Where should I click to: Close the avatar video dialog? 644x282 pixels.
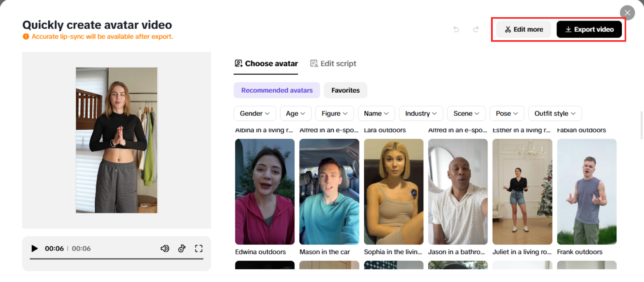click(x=627, y=13)
